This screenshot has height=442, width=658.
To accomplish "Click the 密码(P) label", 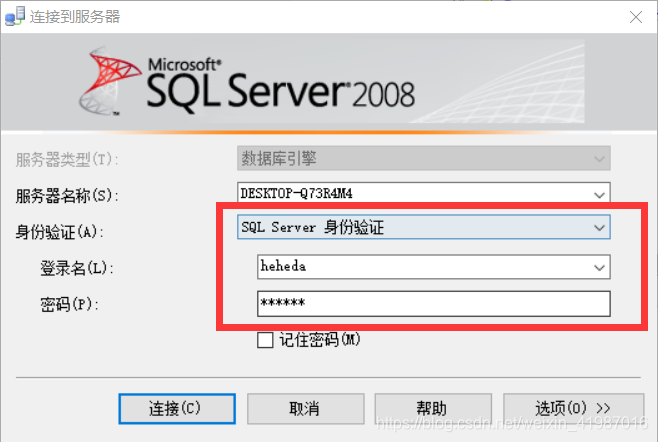I will pos(69,304).
